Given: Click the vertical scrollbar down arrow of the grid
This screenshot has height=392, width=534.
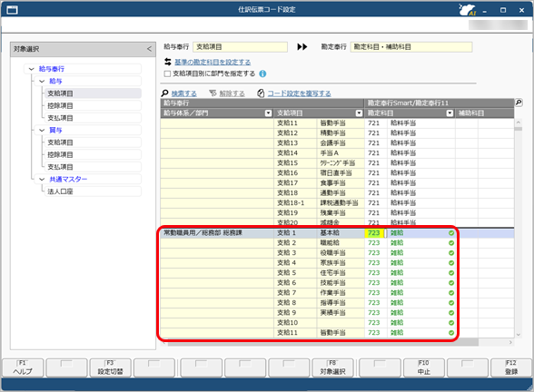Looking at the screenshot, I should pos(519,335).
